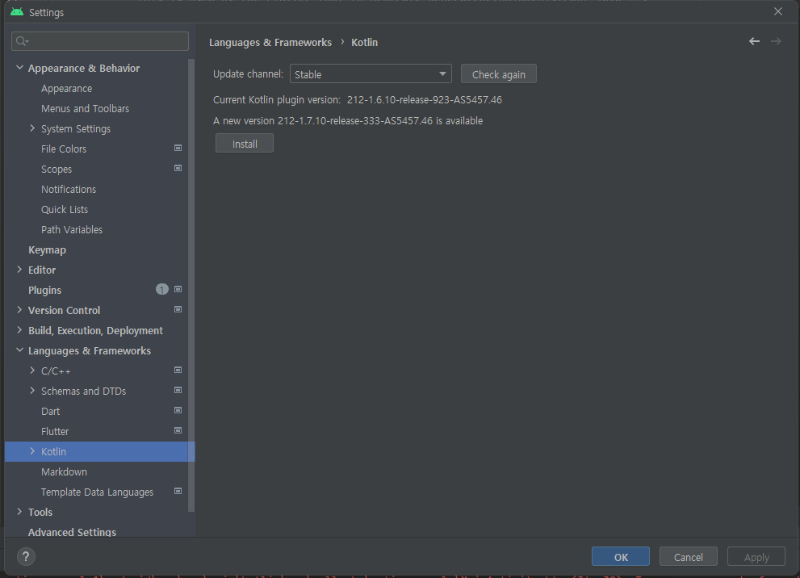
Task: Click project-level icon next to File Colors
Action: point(178,148)
